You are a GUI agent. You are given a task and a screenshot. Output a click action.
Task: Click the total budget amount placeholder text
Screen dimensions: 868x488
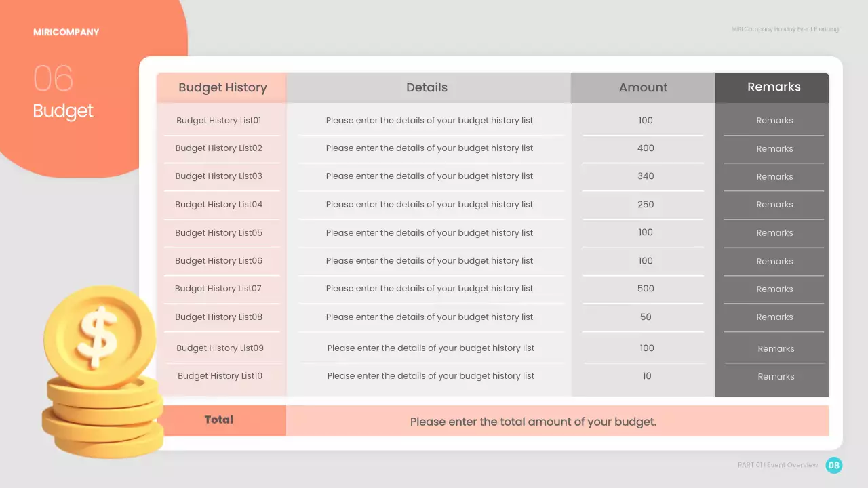(533, 422)
